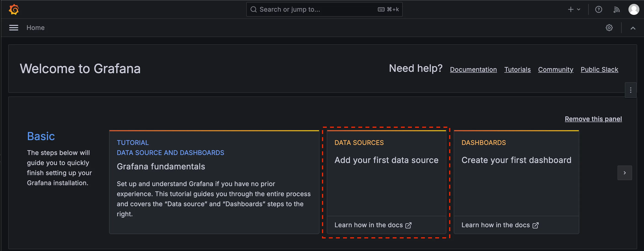Viewport: 644px width, 251px height.
Task: Collapse the top search bar chevron
Action: pos(633,28)
